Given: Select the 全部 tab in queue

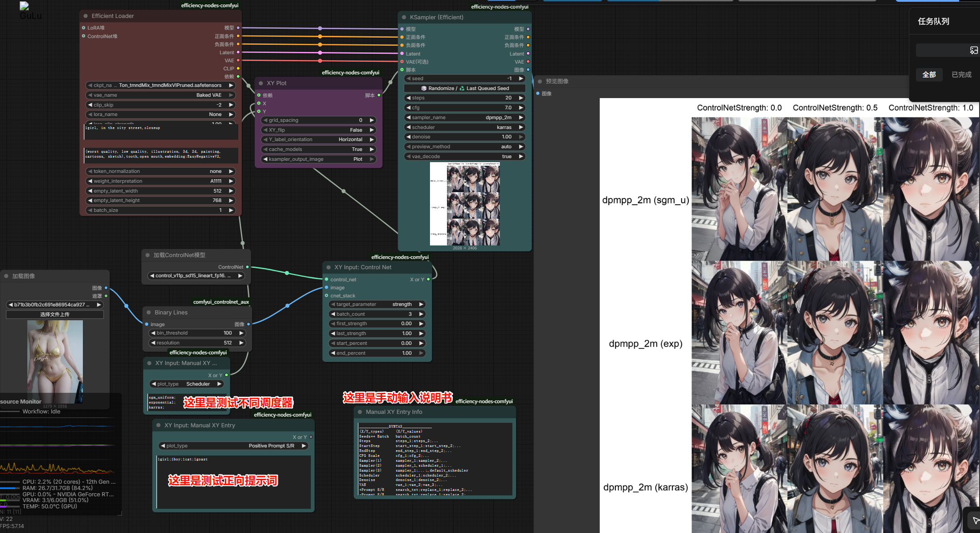Looking at the screenshot, I should pos(929,75).
